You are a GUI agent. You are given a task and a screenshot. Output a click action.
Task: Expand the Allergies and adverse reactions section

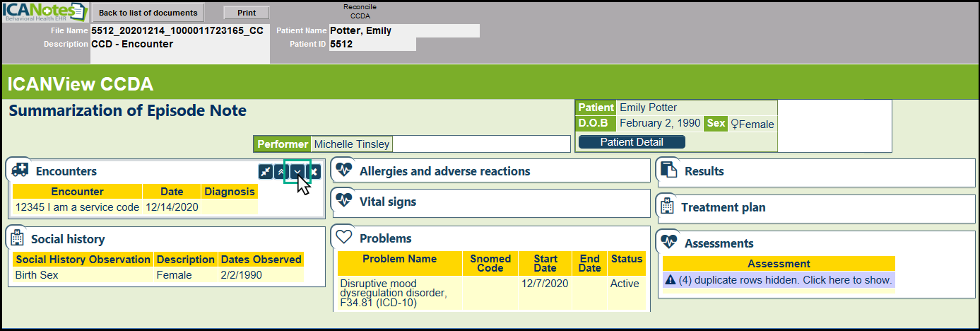coord(444,171)
